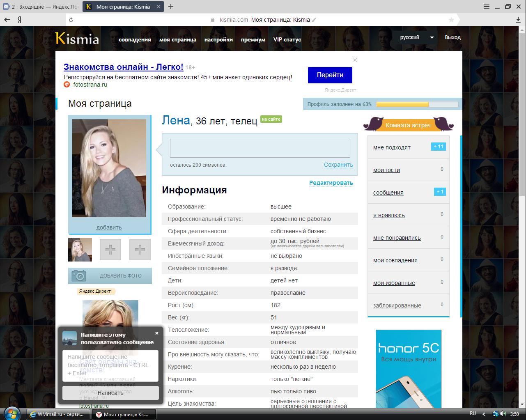Reload the page with the refresh icon

(71, 20)
